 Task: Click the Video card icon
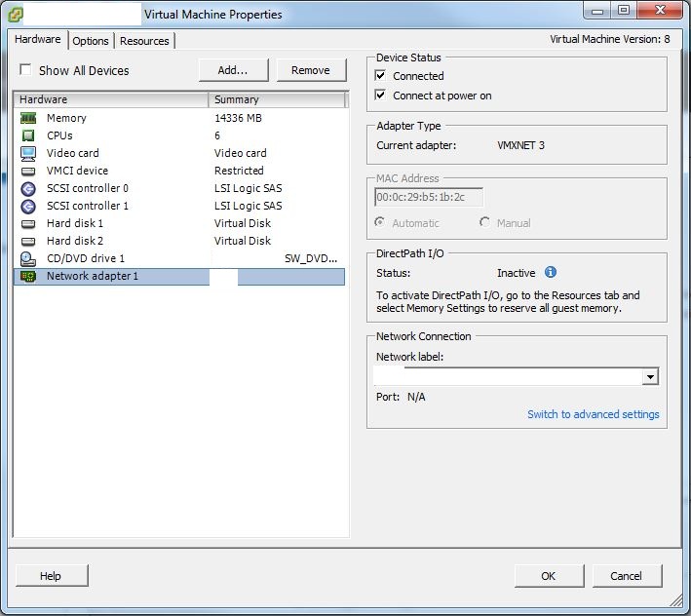pyautogui.click(x=28, y=153)
